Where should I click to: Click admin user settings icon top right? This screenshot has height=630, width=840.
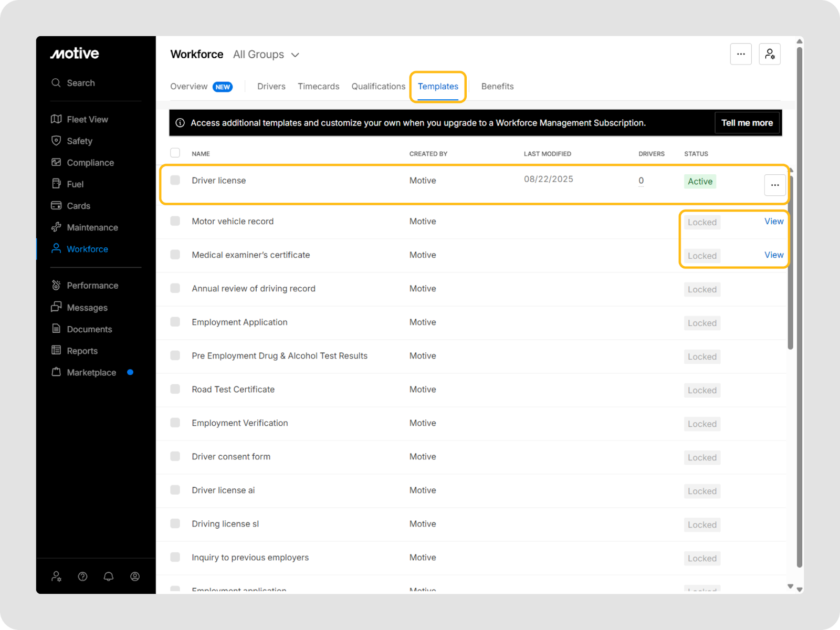tap(770, 54)
